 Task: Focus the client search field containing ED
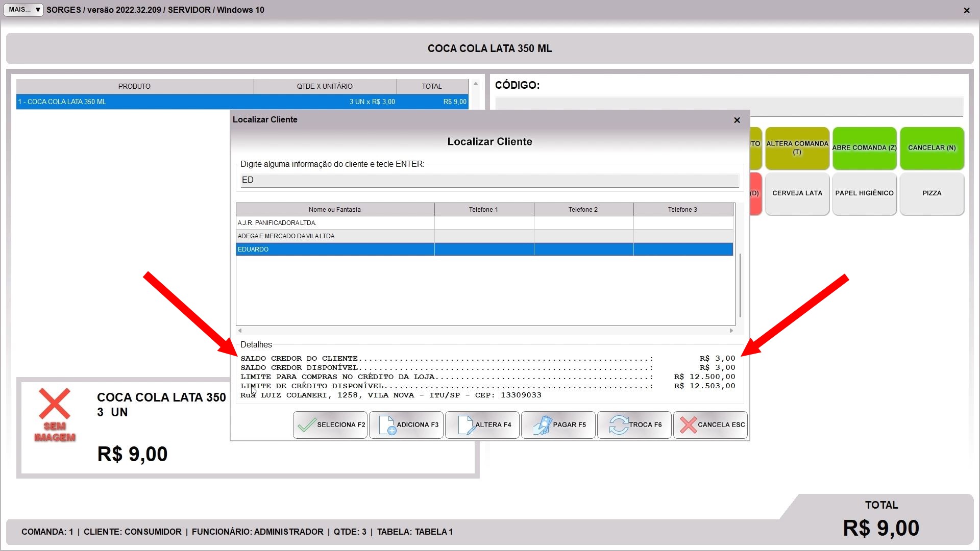pos(489,180)
